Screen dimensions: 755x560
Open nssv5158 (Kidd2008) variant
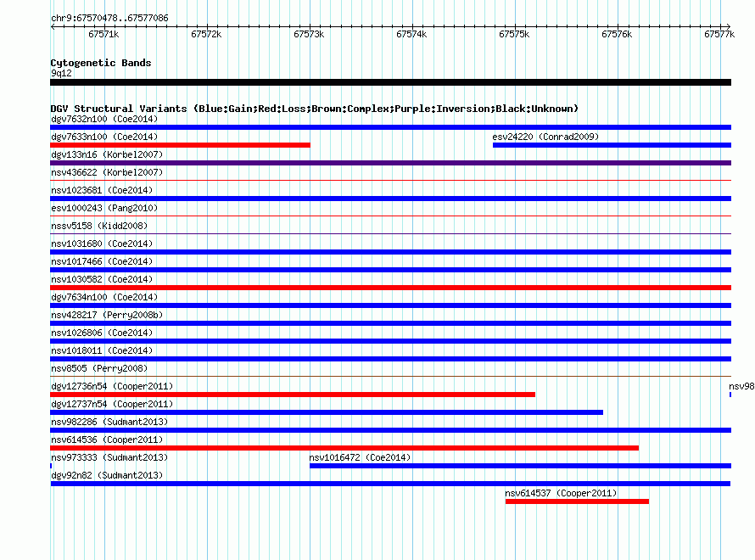tap(99, 226)
